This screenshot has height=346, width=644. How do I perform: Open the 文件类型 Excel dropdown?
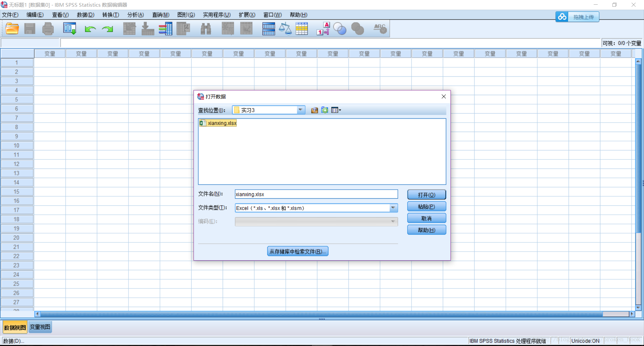tap(393, 208)
